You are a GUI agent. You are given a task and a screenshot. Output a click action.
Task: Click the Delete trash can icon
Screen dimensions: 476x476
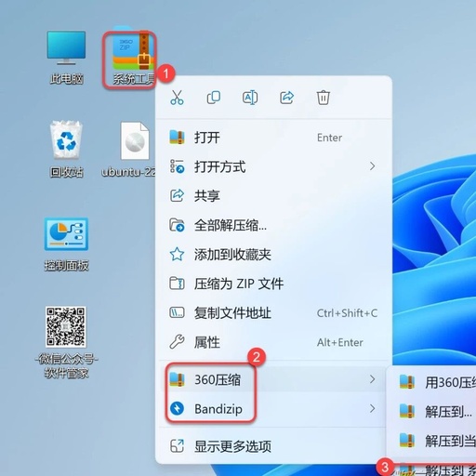[x=324, y=98]
